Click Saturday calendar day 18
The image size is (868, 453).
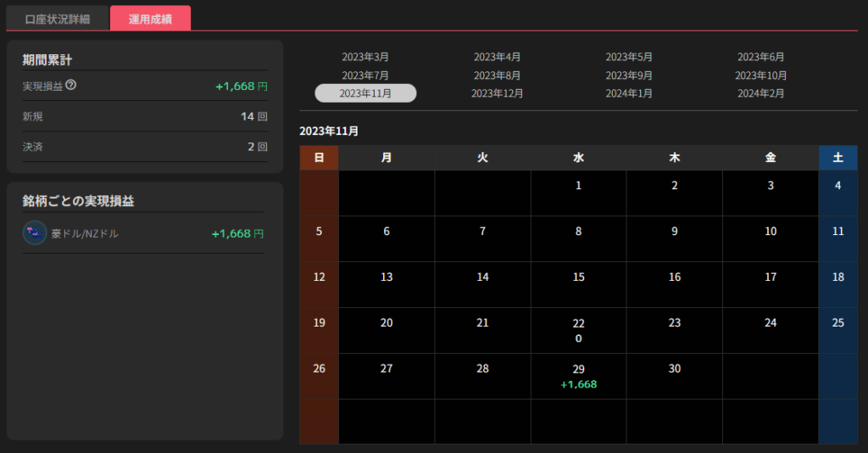point(838,285)
